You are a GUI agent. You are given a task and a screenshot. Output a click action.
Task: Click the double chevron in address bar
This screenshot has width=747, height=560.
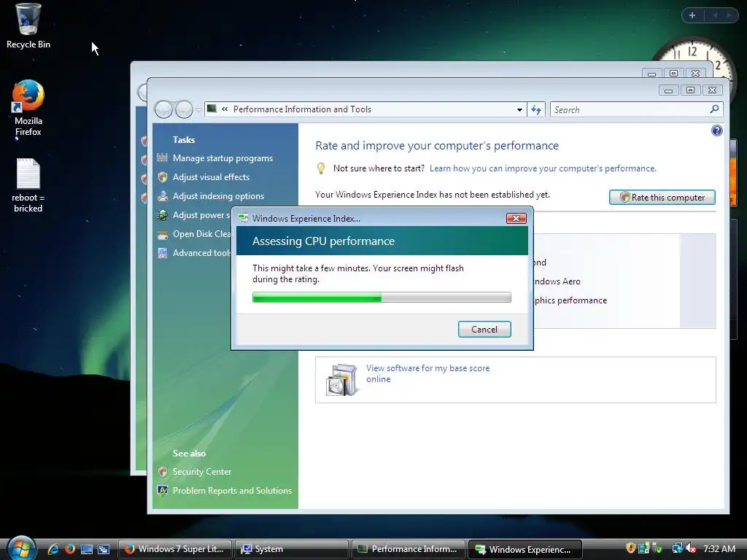(225, 109)
